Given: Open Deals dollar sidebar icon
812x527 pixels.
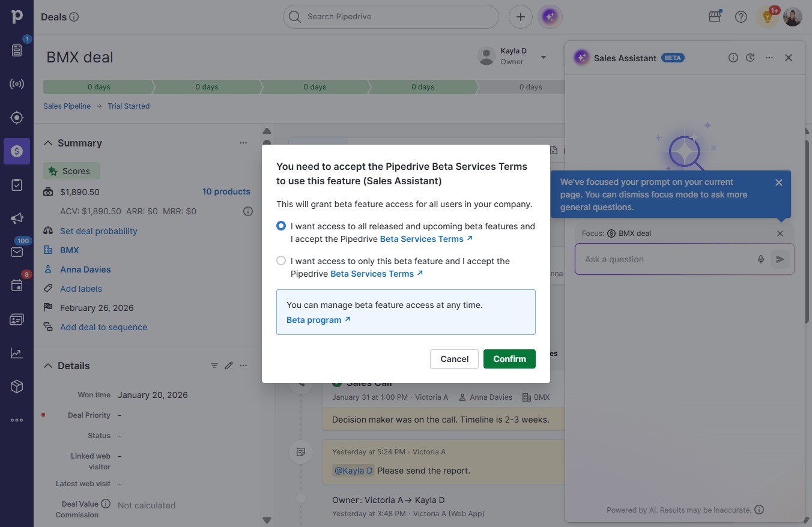Looking at the screenshot, I should pyautogui.click(x=17, y=151).
